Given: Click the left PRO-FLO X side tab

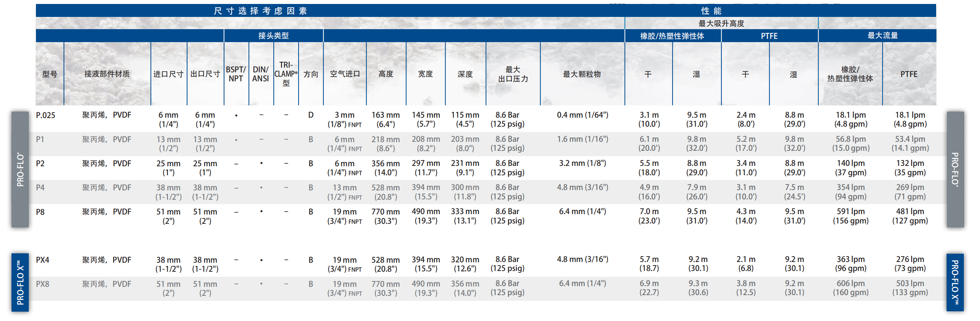Looking at the screenshot, I should click(20, 282).
